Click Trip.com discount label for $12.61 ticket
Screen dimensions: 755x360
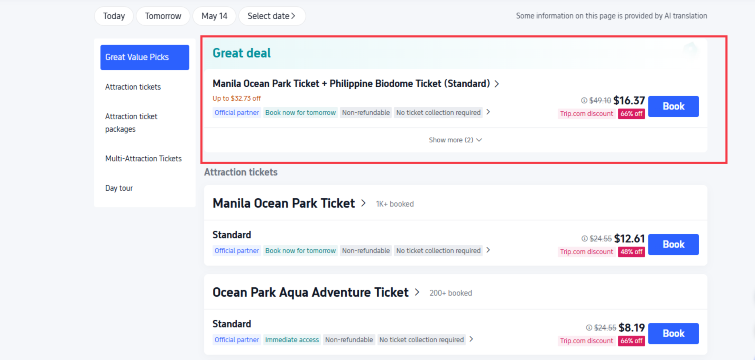[x=586, y=252]
